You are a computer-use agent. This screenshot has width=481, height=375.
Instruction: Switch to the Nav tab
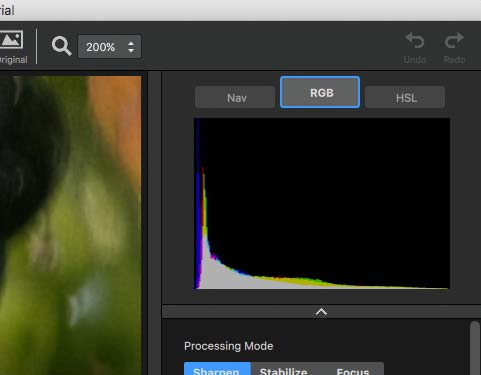coord(235,97)
